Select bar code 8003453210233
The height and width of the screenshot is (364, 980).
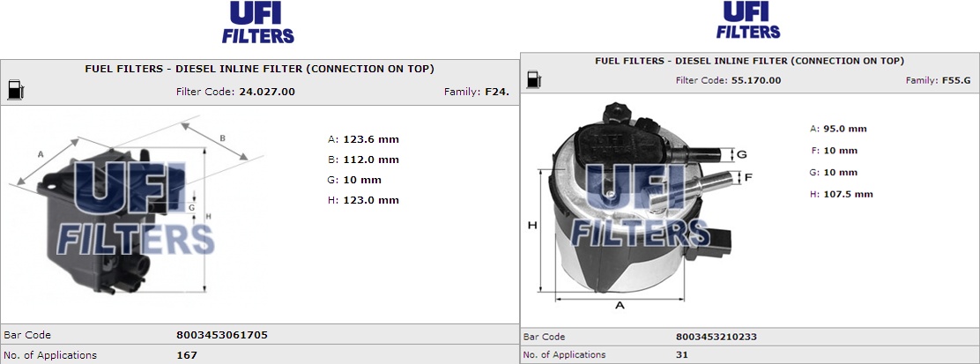point(716,337)
